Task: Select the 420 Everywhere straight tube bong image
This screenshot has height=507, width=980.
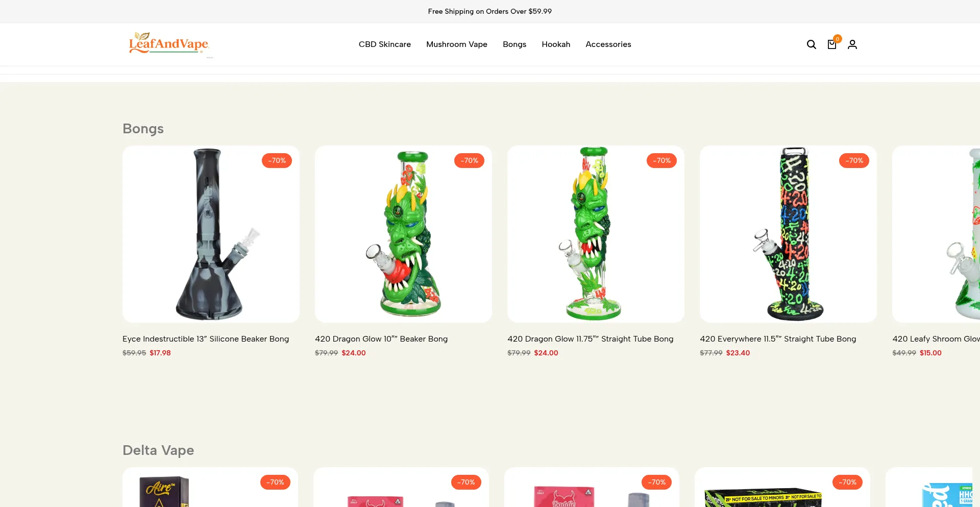Action: [788, 234]
